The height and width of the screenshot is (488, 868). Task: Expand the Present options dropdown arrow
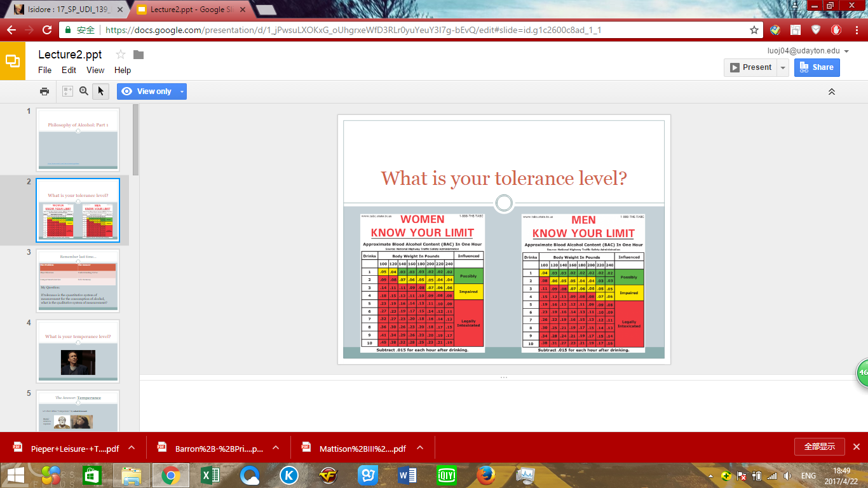(x=783, y=67)
